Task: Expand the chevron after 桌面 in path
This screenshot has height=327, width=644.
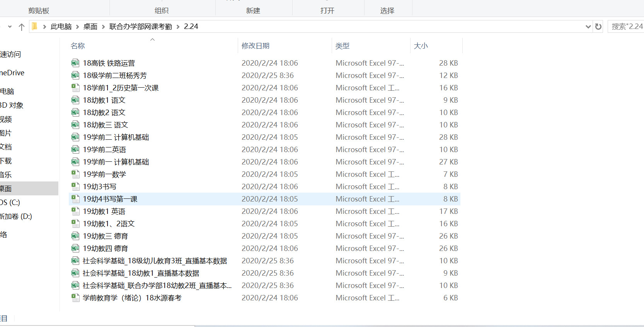Action: point(103,27)
